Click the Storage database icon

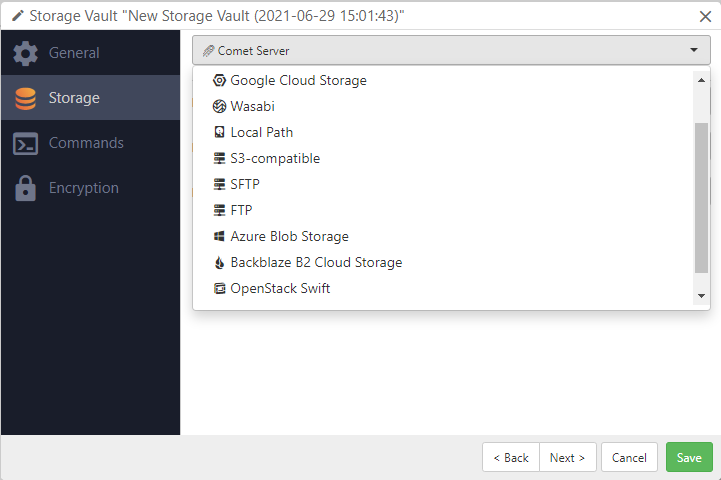click(26, 98)
